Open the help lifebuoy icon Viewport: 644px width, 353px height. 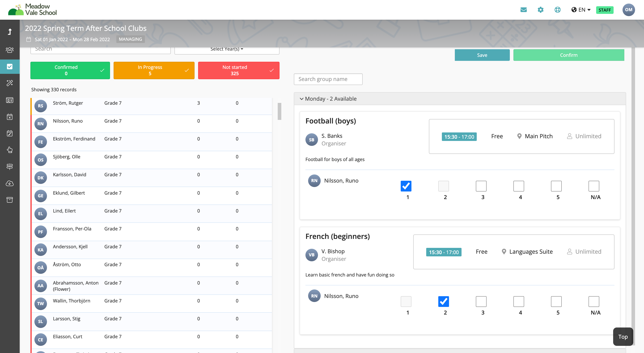point(557,10)
